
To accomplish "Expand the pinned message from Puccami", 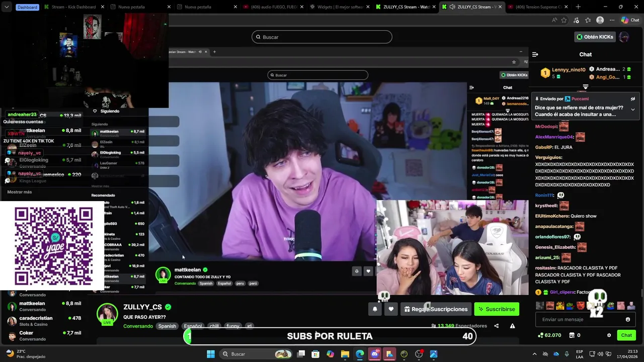I will click(x=633, y=109).
